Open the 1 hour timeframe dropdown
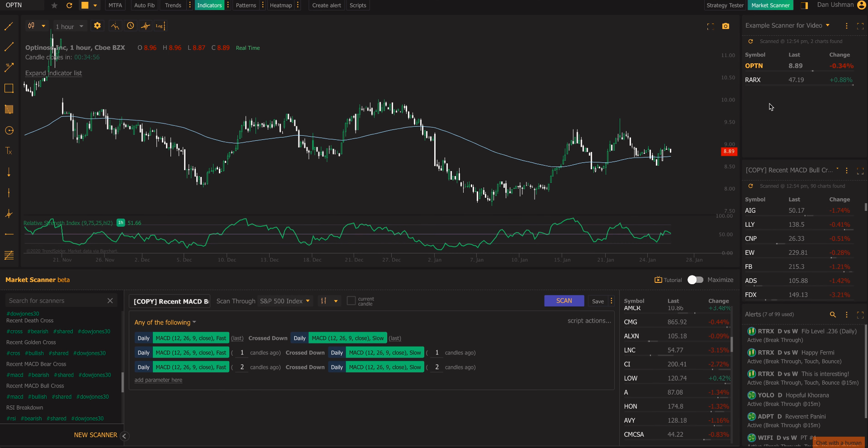The width and height of the screenshot is (868, 448). (x=70, y=26)
